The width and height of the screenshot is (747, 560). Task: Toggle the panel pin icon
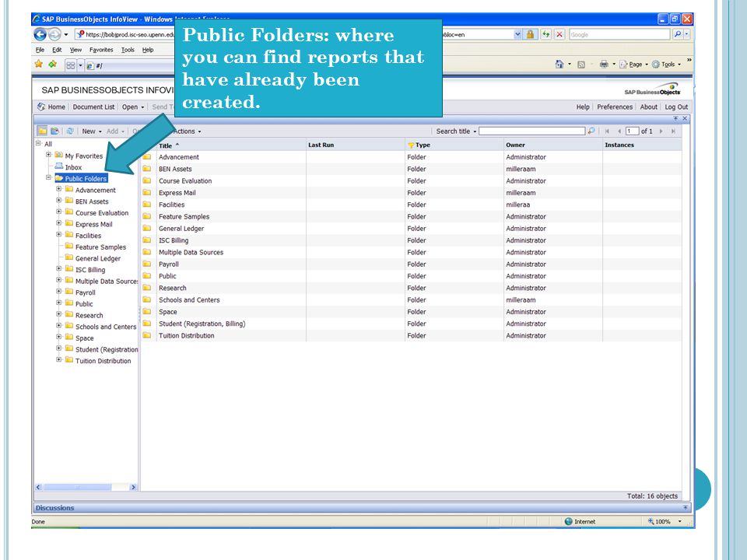(675, 118)
